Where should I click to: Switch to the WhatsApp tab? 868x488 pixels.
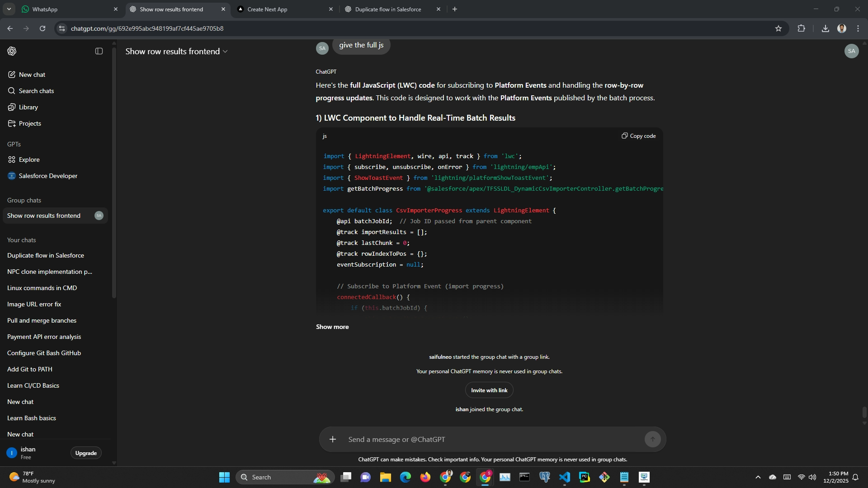point(68,9)
